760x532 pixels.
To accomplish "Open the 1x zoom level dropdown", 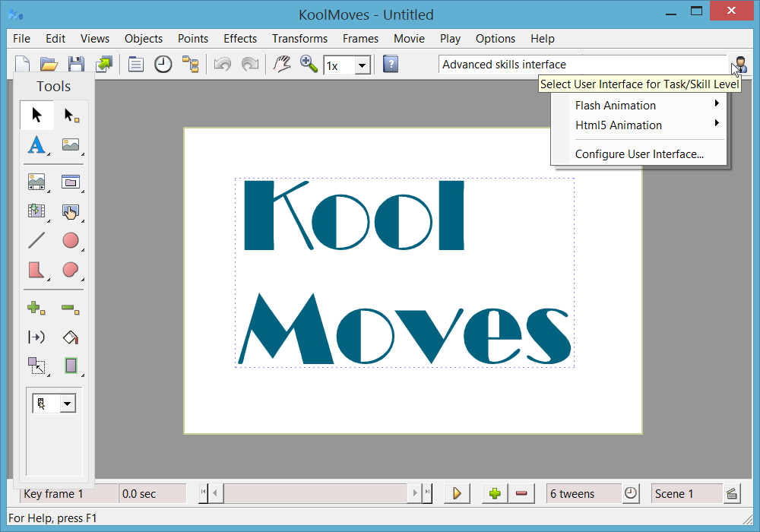I will click(x=362, y=65).
